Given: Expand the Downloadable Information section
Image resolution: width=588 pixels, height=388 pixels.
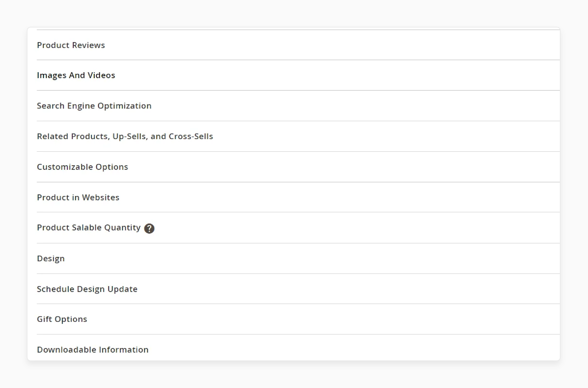Looking at the screenshot, I should point(92,349).
